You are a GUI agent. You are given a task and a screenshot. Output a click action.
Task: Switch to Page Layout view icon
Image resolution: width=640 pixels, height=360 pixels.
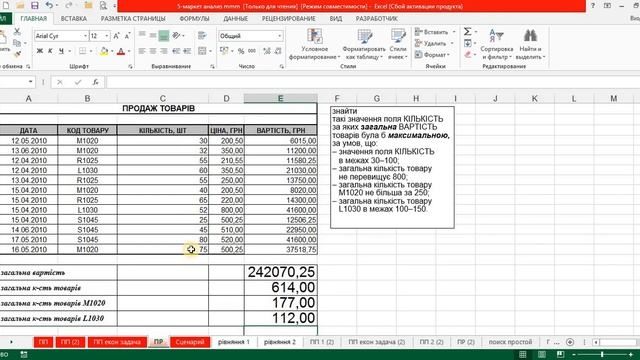pyautogui.click(x=542, y=355)
